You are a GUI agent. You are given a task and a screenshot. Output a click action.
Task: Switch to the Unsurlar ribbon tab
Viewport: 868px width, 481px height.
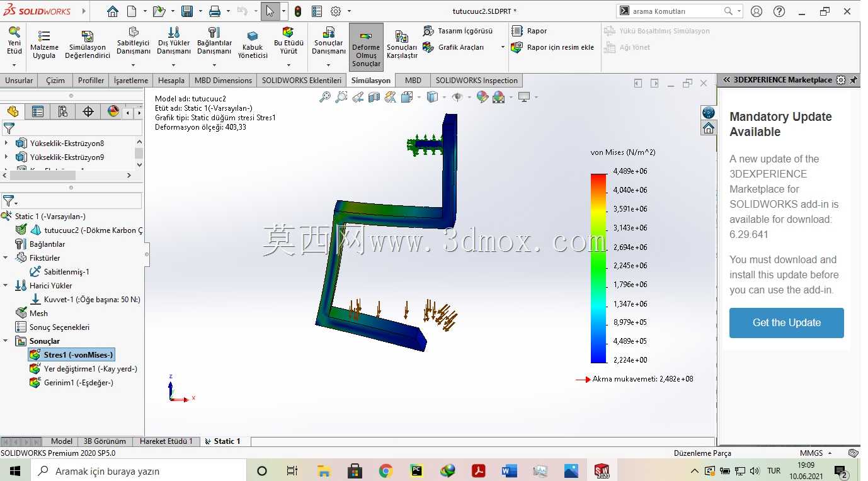pos(19,80)
